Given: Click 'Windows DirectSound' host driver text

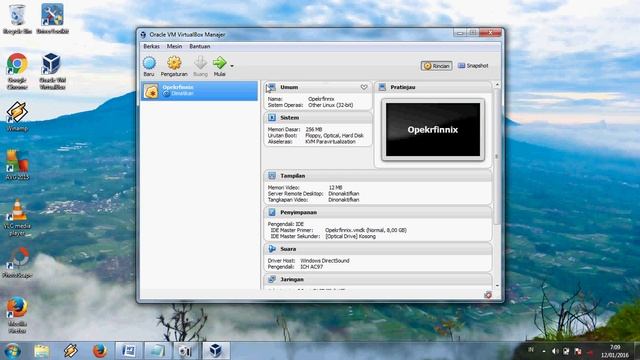Looking at the screenshot, I should [325, 260].
